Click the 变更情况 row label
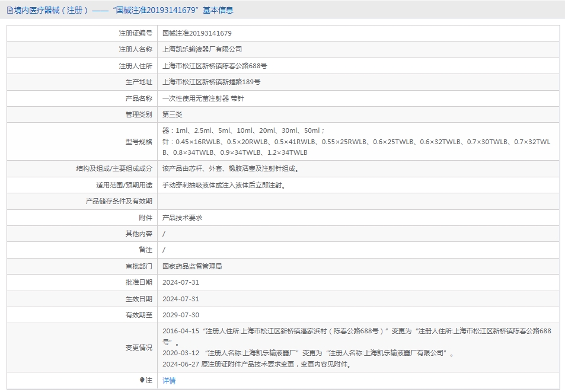Screen dimensions: 565x392 click(x=139, y=348)
